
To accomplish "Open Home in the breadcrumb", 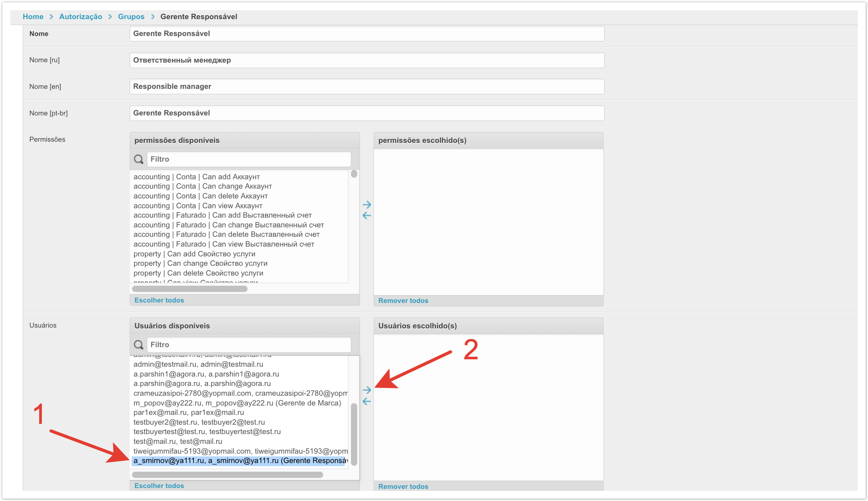I will 33,16.
